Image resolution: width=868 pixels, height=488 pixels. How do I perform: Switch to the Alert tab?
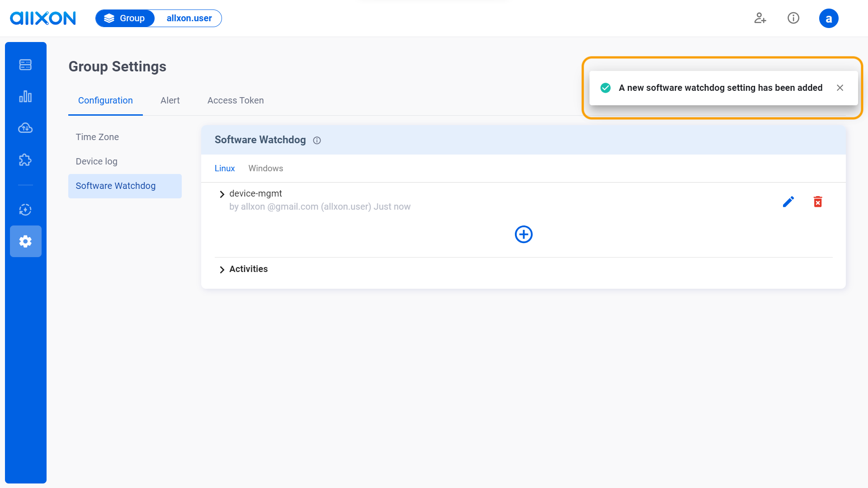coord(170,100)
